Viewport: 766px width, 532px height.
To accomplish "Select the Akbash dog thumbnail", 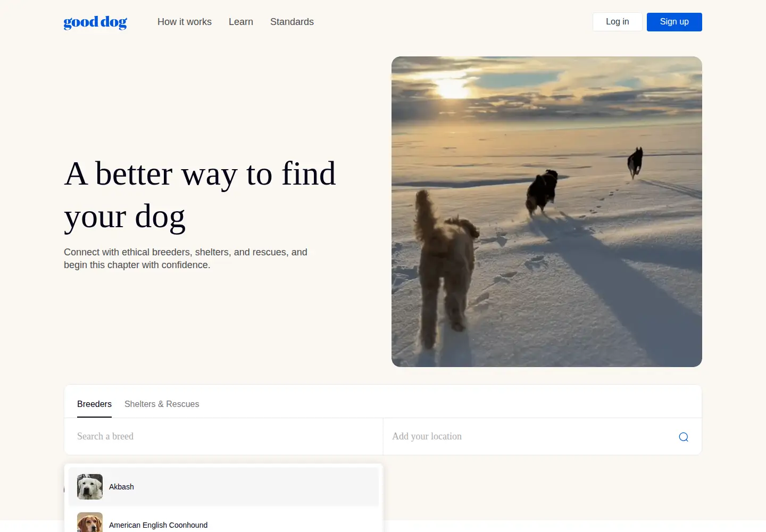I will point(90,487).
